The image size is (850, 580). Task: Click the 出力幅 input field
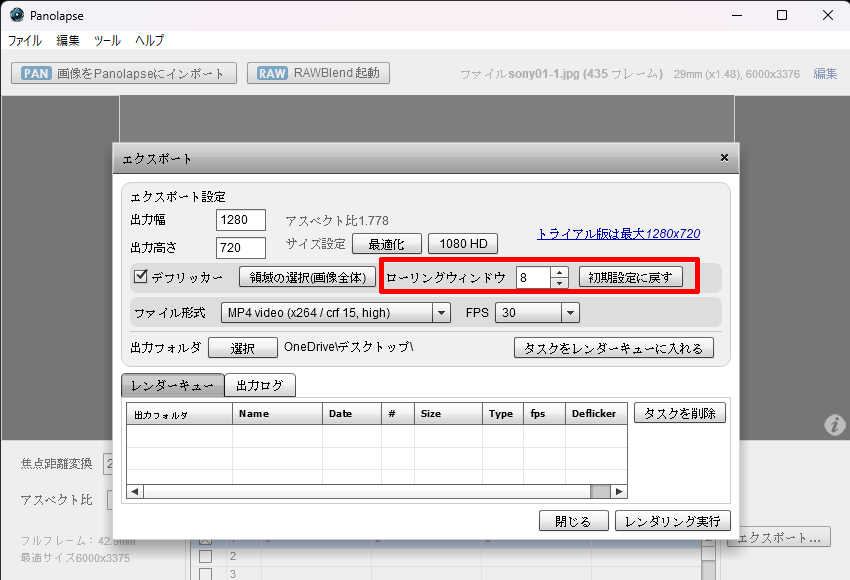(241, 220)
